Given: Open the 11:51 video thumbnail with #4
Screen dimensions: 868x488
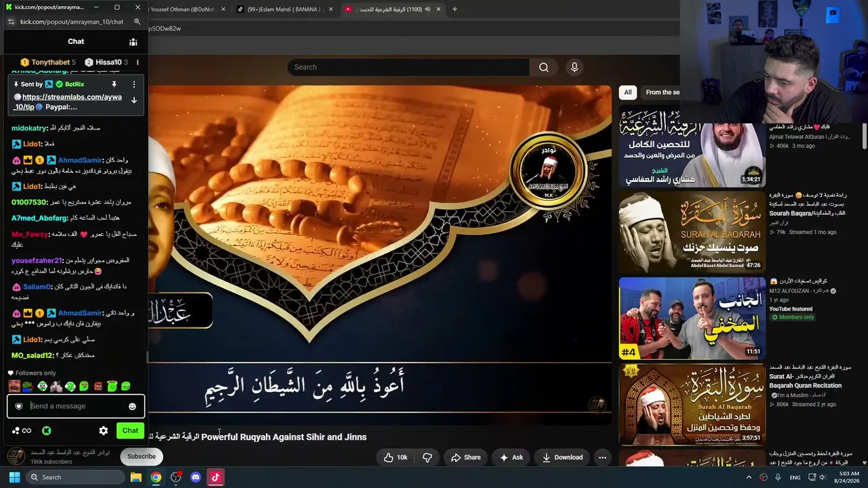Looking at the screenshot, I should [692, 318].
